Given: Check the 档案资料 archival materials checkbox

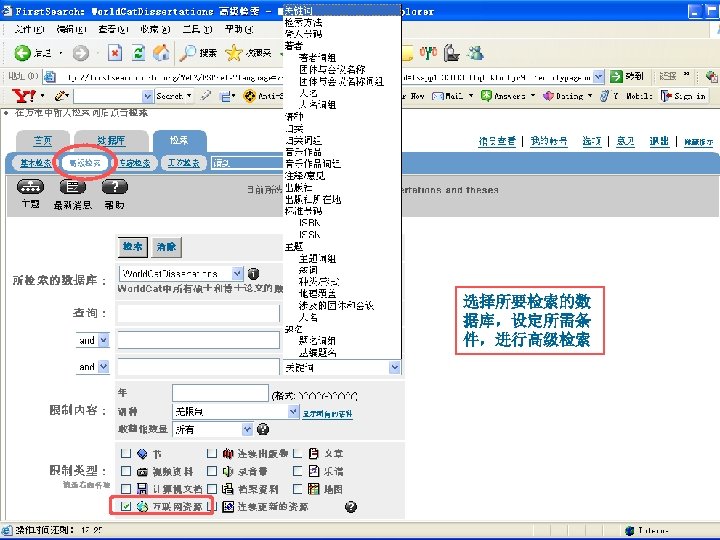Looking at the screenshot, I should (x=212, y=489).
